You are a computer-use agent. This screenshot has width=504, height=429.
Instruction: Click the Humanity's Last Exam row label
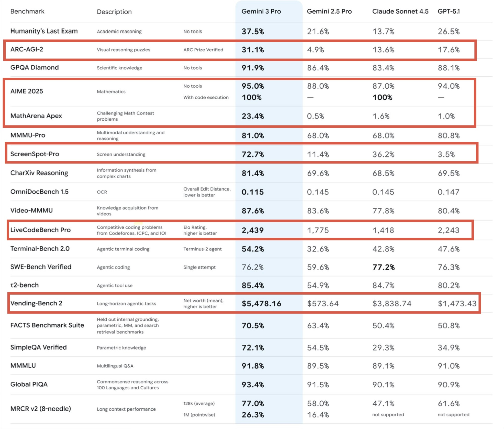44,31
